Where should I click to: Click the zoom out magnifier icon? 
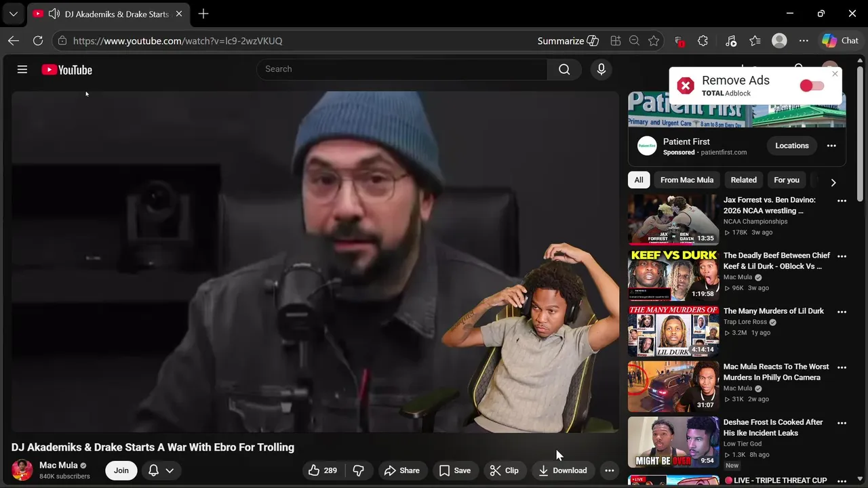pyautogui.click(x=635, y=41)
